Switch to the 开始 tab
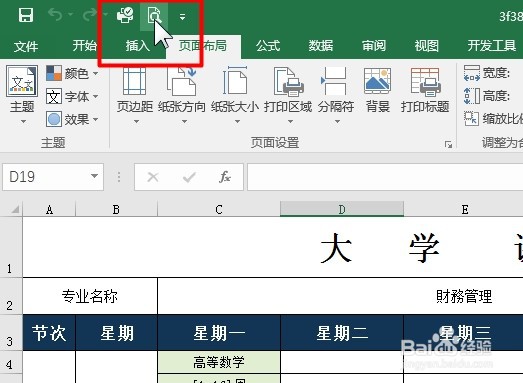Image resolution: width=523 pixels, height=383 pixels. click(x=85, y=45)
